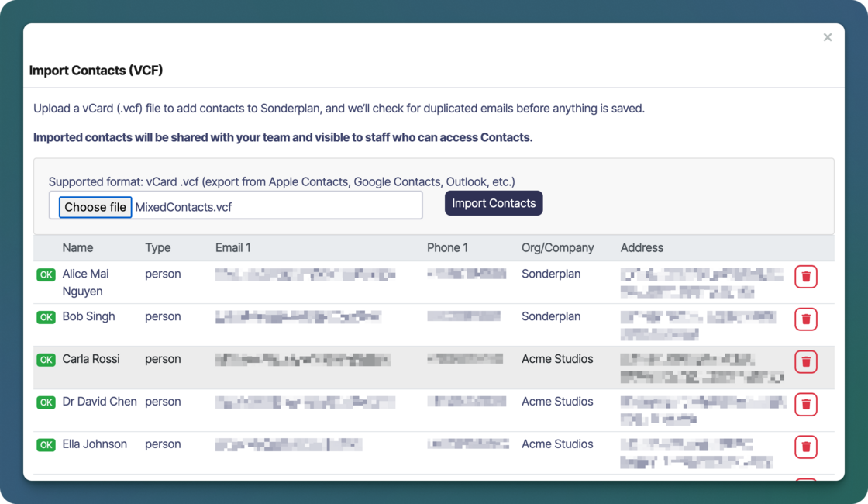Click the OK indicator for Carla Rossi
The width and height of the screenshot is (868, 504).
(x=46, y=359)
